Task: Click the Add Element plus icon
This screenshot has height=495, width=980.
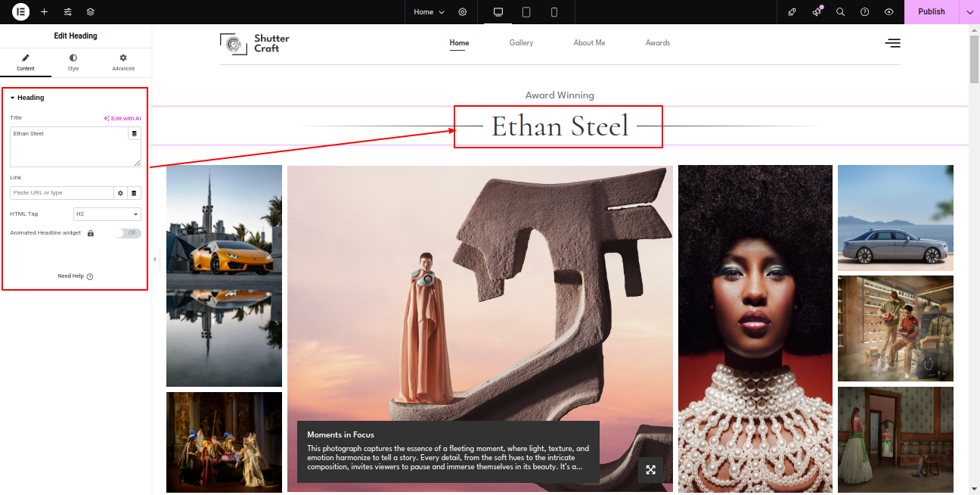Action: click(x=44, y=12)
